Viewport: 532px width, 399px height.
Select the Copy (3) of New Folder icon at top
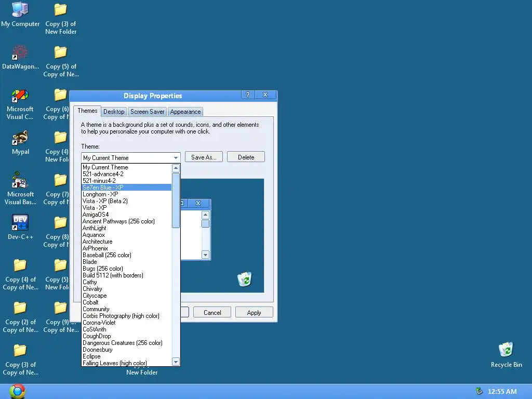(x=61, y=19)
